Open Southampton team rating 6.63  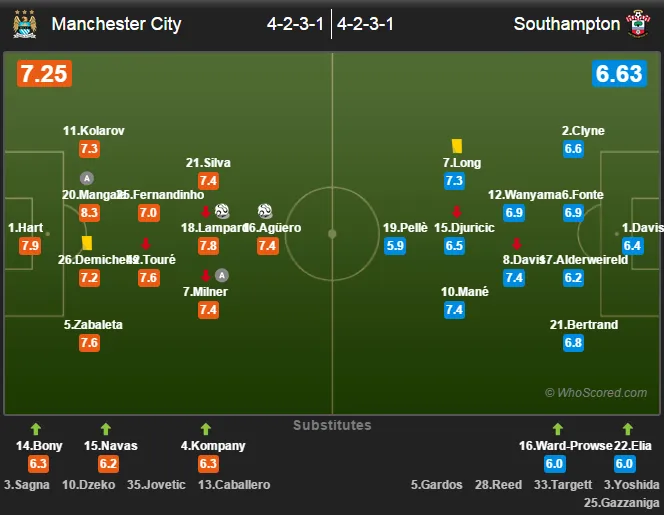[x=619, y=74]
